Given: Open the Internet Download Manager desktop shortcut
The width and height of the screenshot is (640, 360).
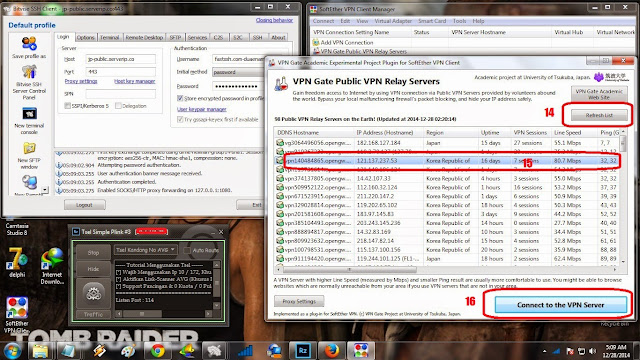Looking at the screenshot, I should [52, 259].
